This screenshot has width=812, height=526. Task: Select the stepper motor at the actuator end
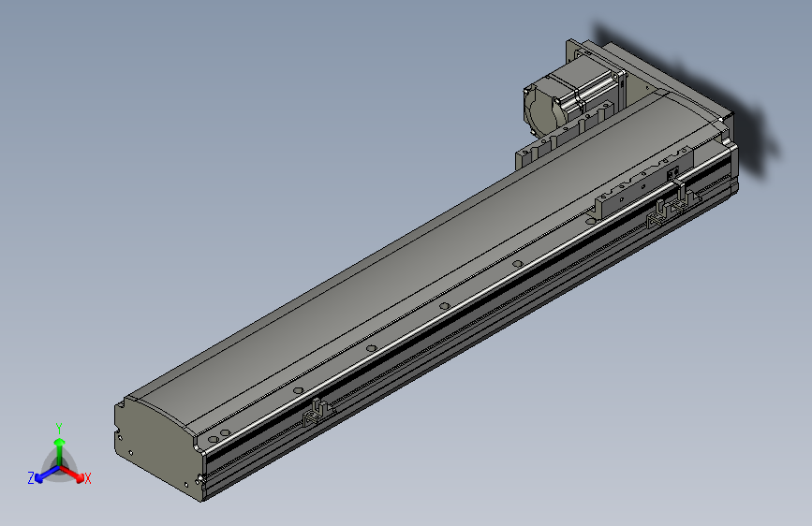573,98
